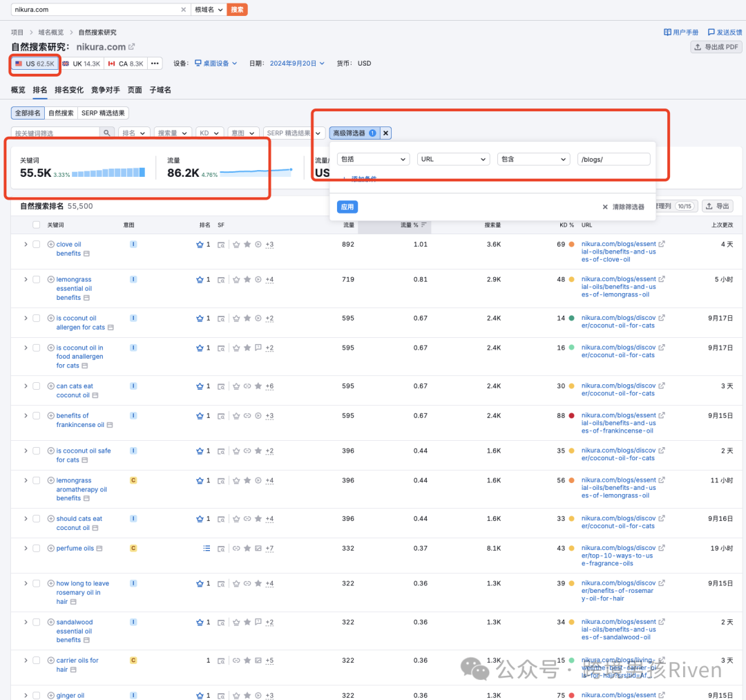Click the intent badge for lemongrass aromatherapy oil benefits
Screen dimensions: 746x700
(134, 481)
